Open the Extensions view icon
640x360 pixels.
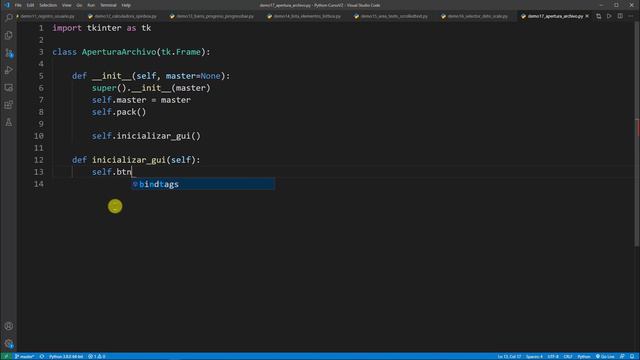click(9, 105)
